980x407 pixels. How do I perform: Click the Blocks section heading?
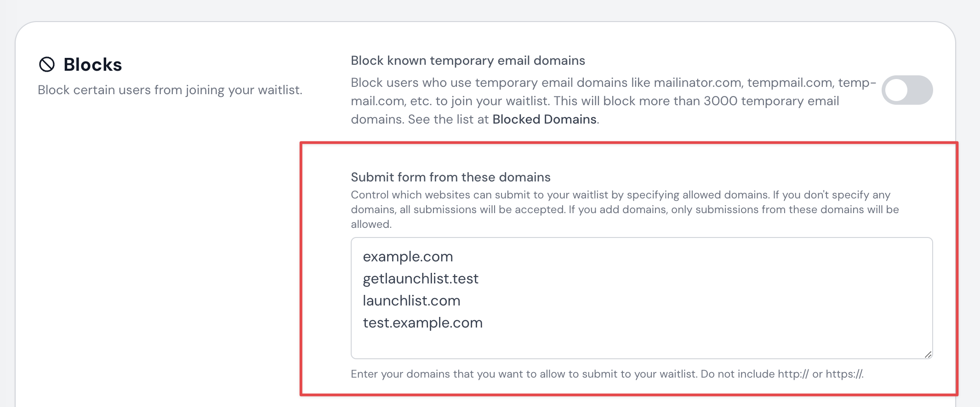tap(92, 65)
